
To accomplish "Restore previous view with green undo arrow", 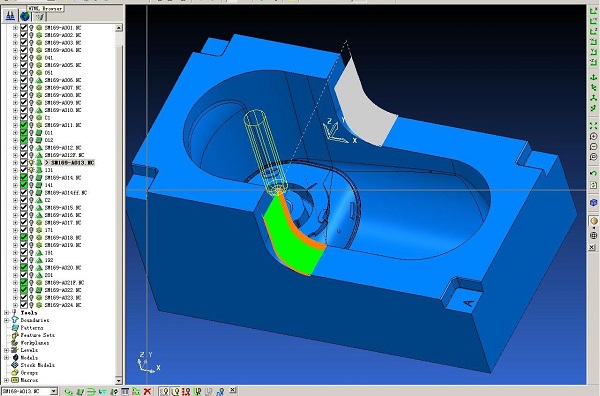I will 593,174.
